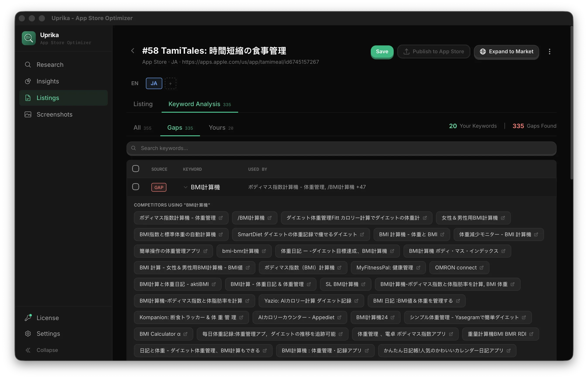
Task: Collapse BMI計算機 details via its chevron
Action: 185,187
